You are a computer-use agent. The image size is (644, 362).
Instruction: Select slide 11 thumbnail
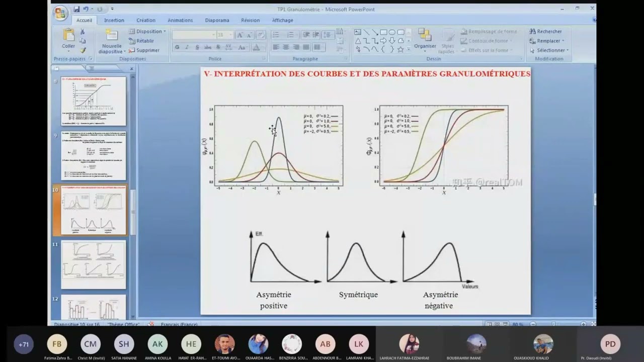pyautogui.click(x=94, y=265)
